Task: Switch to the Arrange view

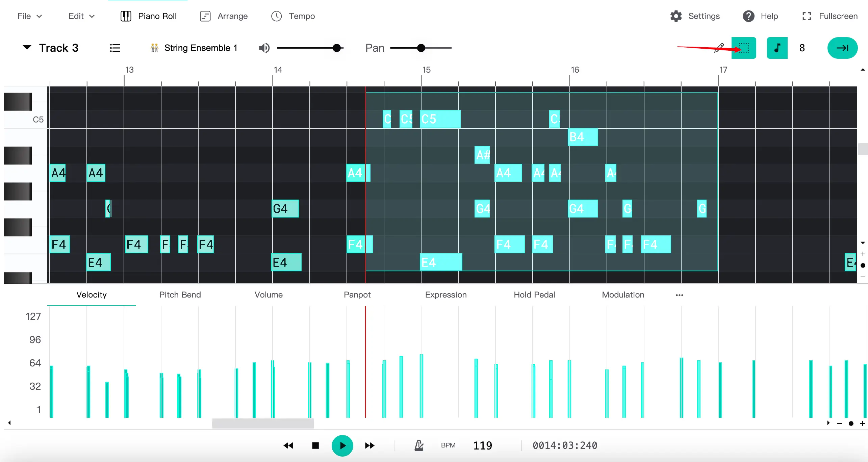Action: coord(223,16)
